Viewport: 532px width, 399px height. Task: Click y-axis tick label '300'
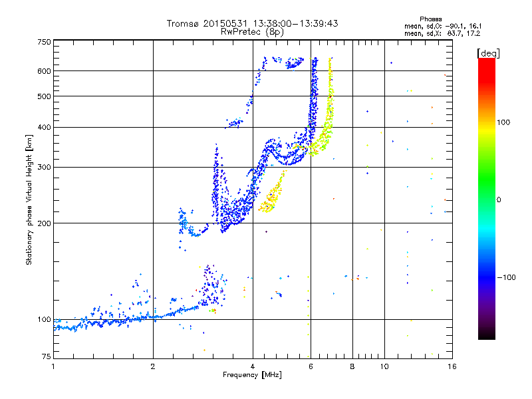[44, 168]
